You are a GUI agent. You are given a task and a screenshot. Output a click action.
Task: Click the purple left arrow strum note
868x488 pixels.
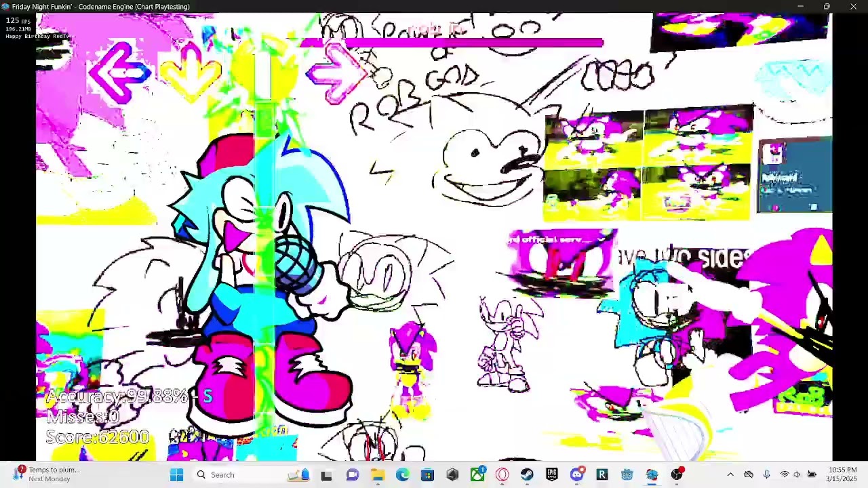point(119,72)
